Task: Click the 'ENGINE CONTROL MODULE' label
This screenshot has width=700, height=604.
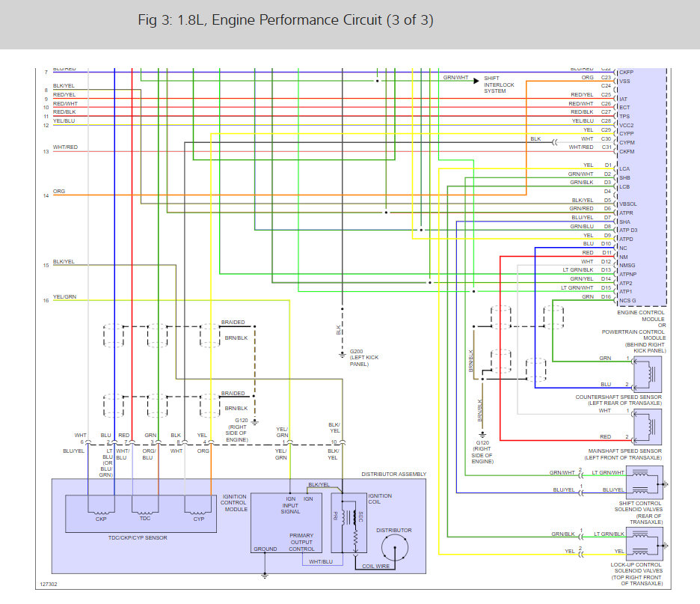Action: point(641,316)
